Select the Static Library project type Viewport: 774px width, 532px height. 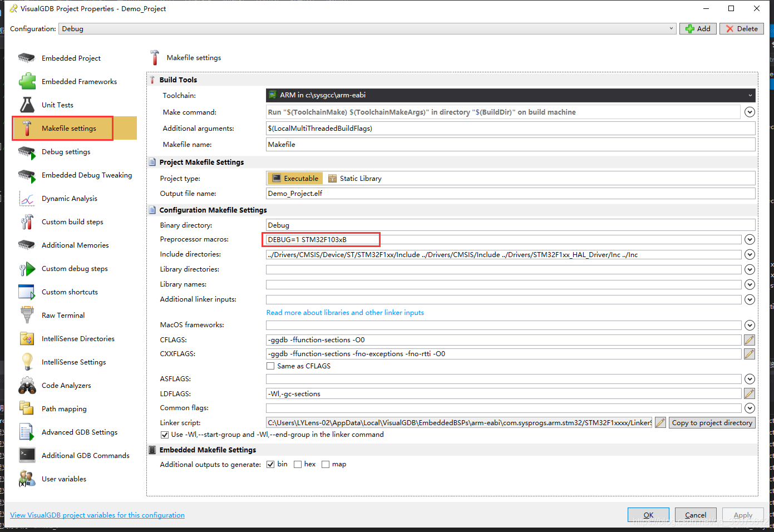355,178
